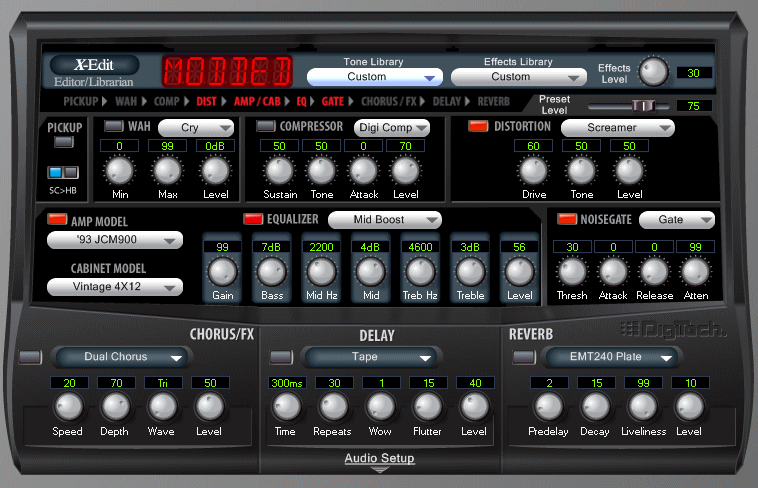Click the Delay Flutter knob
This screenshot has width=758, height=488.
click(x=427, y=407)
